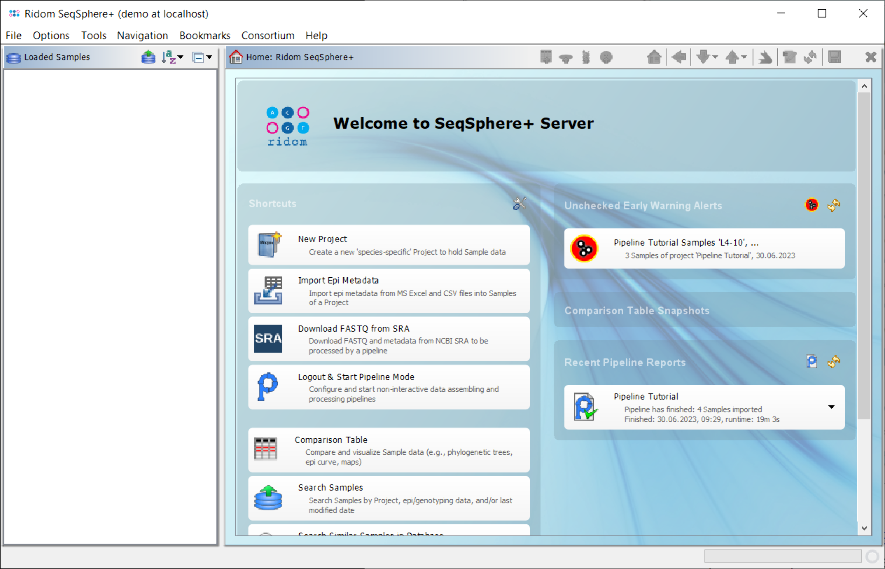Click the Import Epi Metadata spreadsheet icon
The width and height of the screenshot is (885, 569).
coord(268,291)
